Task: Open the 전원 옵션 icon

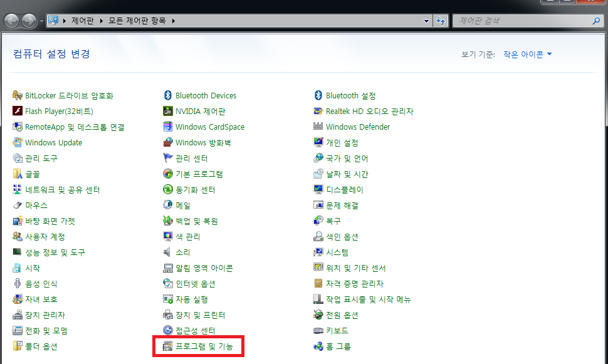Action: coord(318,315)
